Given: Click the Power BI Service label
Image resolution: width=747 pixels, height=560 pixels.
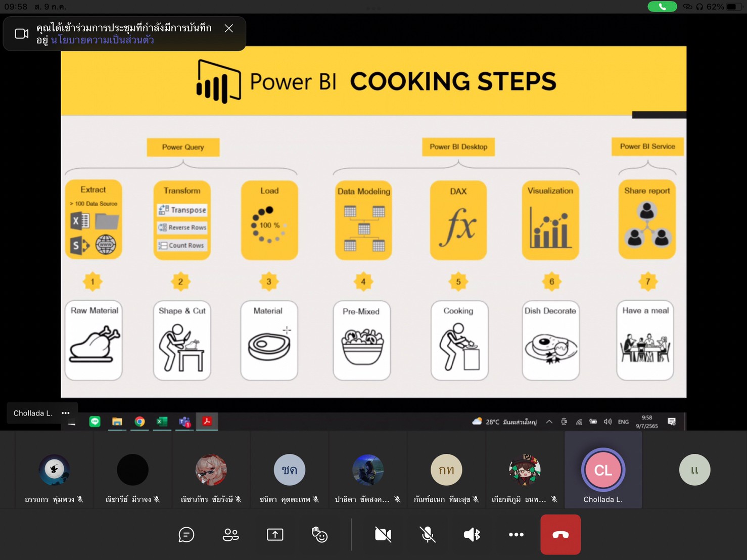Looking at the screenshot, I should (647, 146).
